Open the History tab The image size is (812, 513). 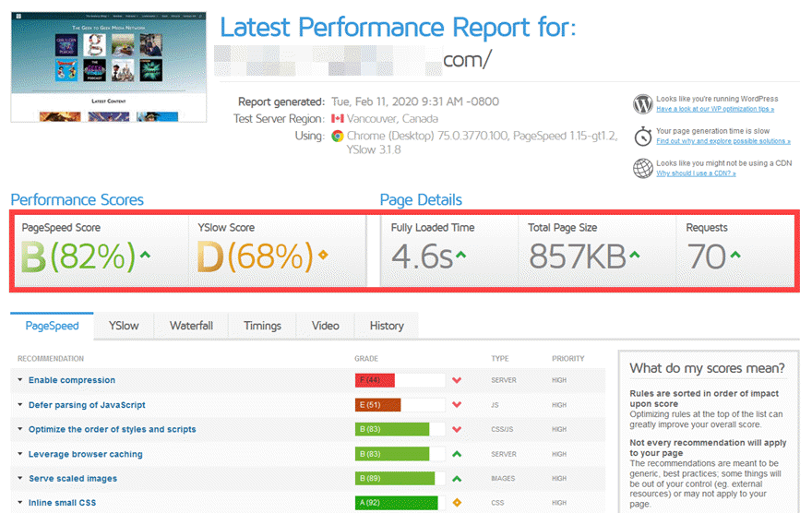tap(386, 326)
